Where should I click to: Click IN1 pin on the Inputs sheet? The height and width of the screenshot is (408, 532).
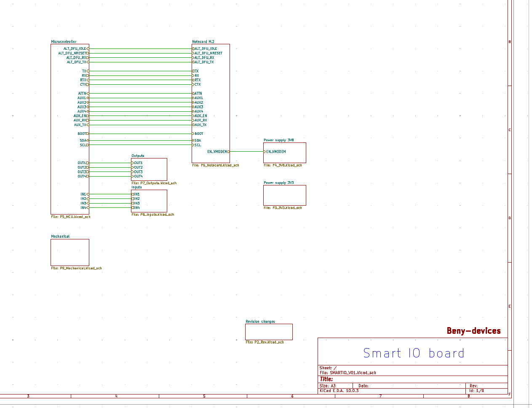click(136, 195)
